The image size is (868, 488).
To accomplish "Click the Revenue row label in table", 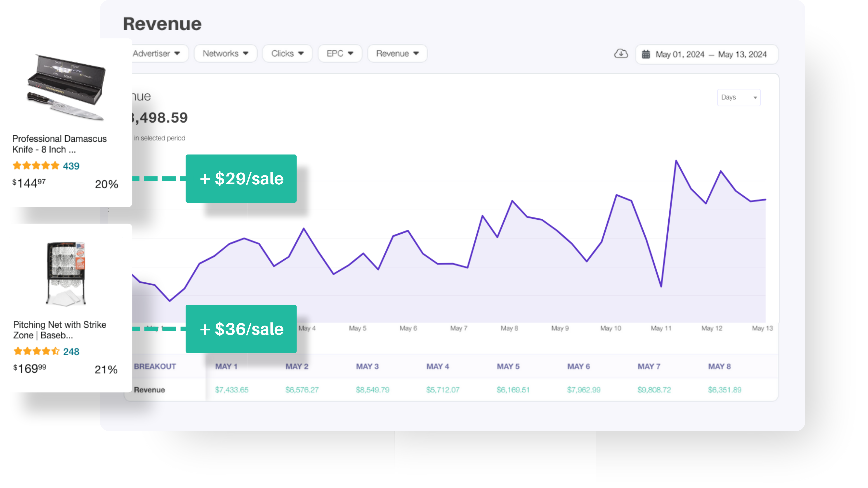I will click(150, 390).
